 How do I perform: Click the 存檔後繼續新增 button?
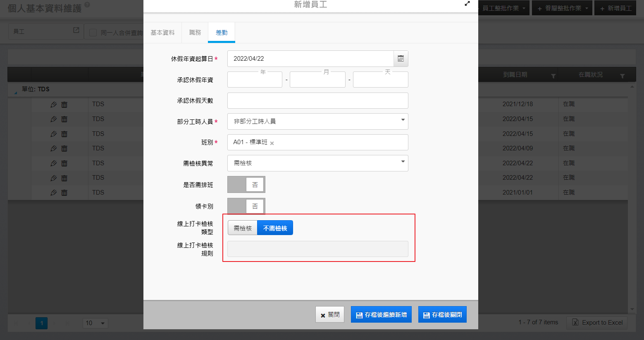point(381,315)
